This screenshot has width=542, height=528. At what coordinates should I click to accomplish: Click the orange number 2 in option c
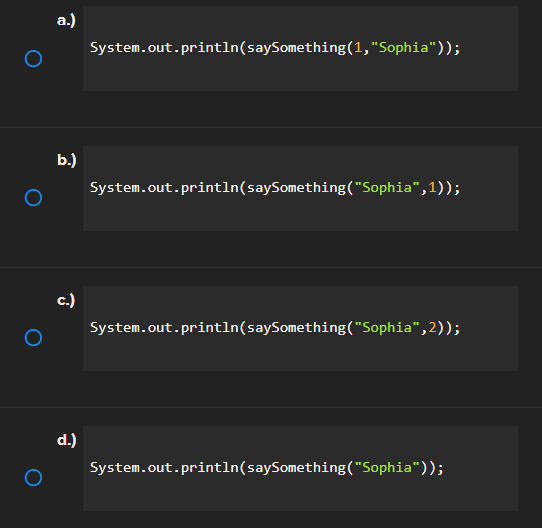(432, 327)
